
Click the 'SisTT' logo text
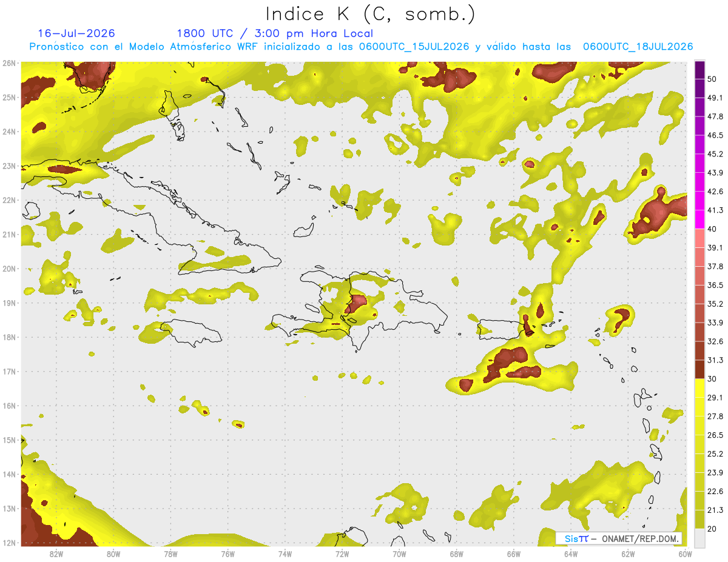point(576,538)
